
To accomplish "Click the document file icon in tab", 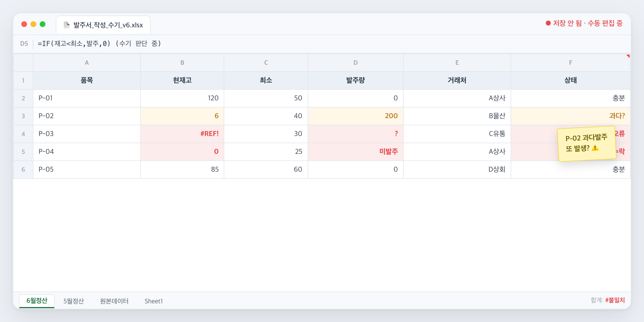I will point(67,25).
